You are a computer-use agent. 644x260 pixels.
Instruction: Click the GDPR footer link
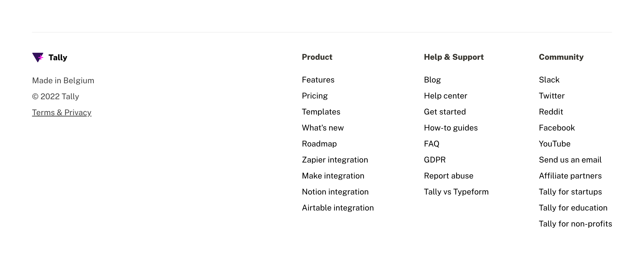435,160
